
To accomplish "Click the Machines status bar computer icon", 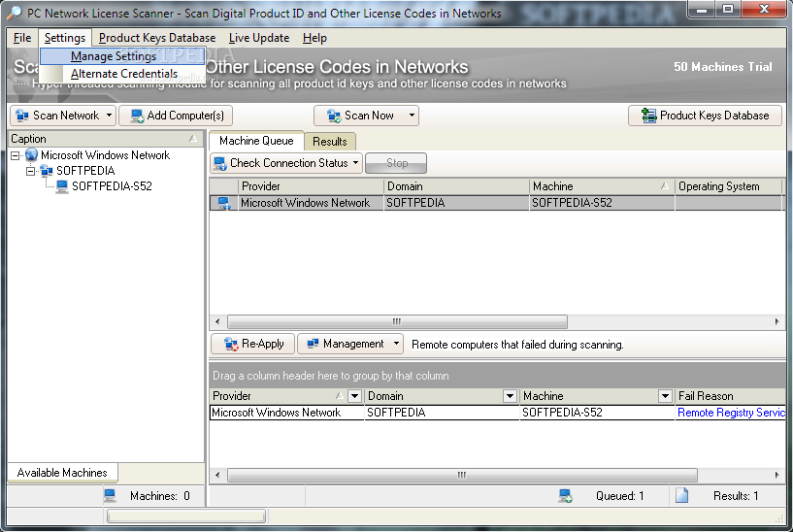I will point(110,495).
